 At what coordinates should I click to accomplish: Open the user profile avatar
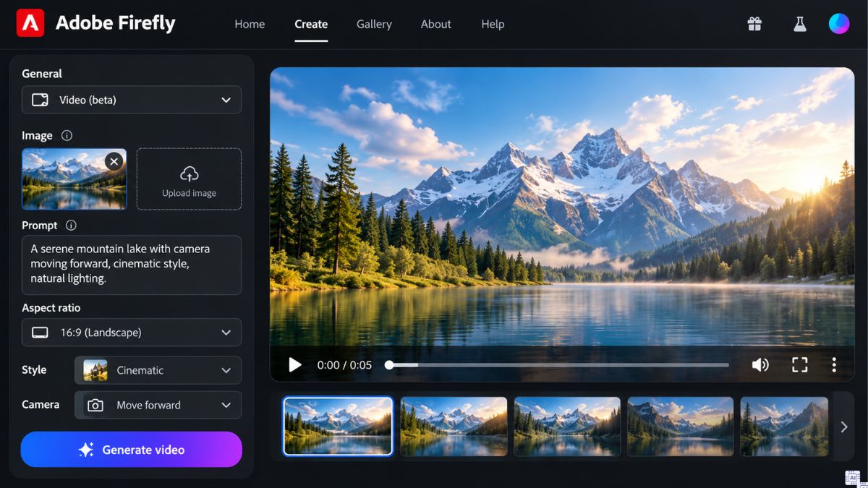tap(839, 24)
